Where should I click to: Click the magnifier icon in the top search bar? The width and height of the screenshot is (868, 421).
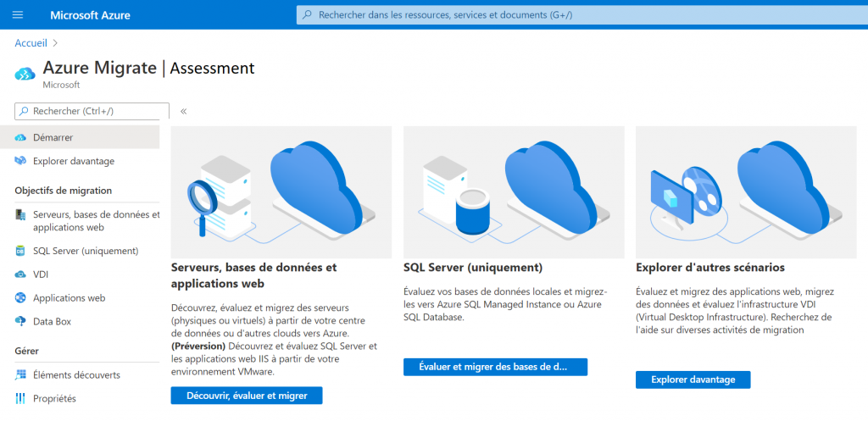[307, 15]
